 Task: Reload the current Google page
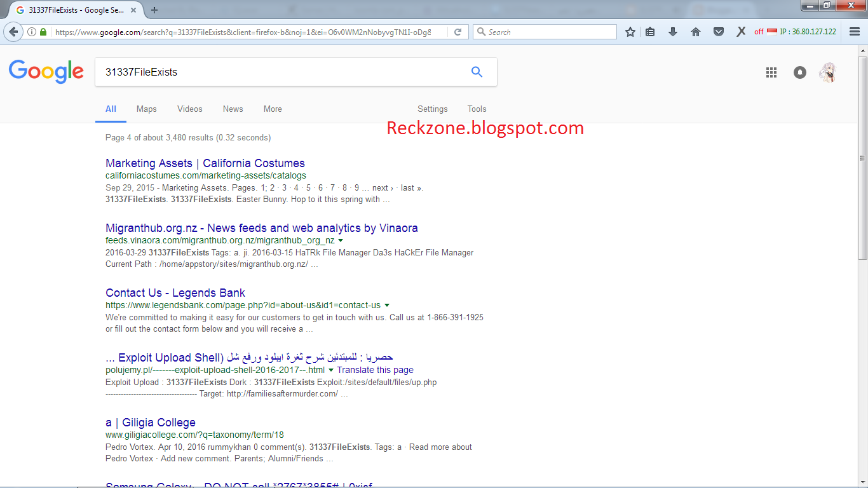coord(458,32)
